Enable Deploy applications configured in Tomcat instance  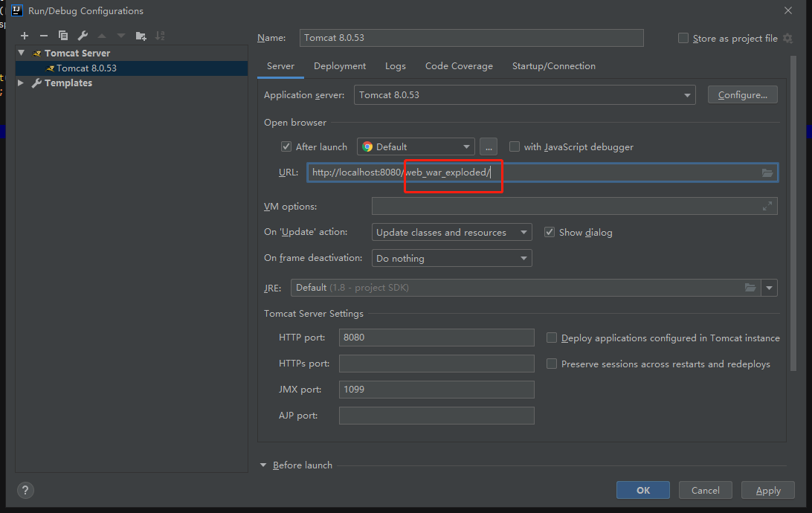pos(552,338)
